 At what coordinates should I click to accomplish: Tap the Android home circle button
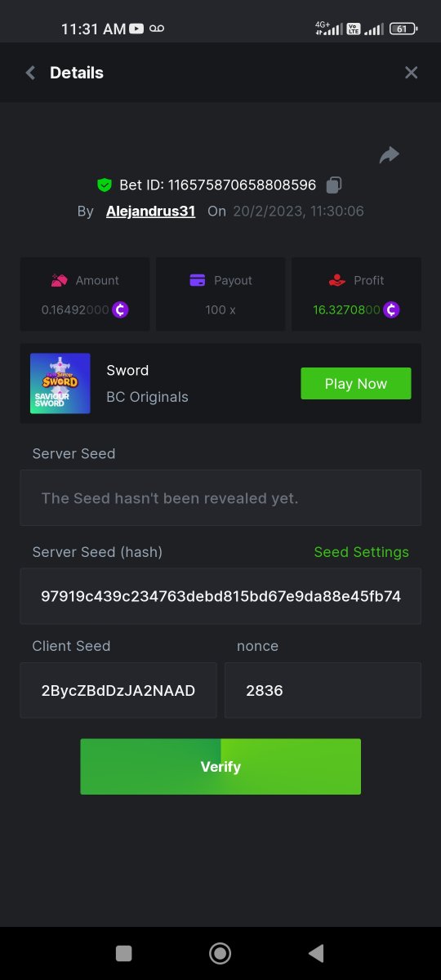pos(220,953)
